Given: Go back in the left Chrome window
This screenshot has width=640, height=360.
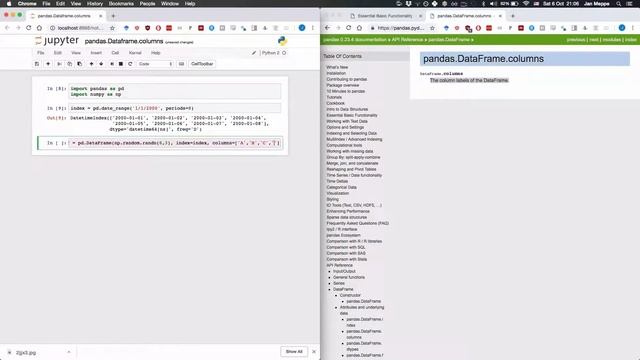Looking at the screenshot, I should [7, 28].
